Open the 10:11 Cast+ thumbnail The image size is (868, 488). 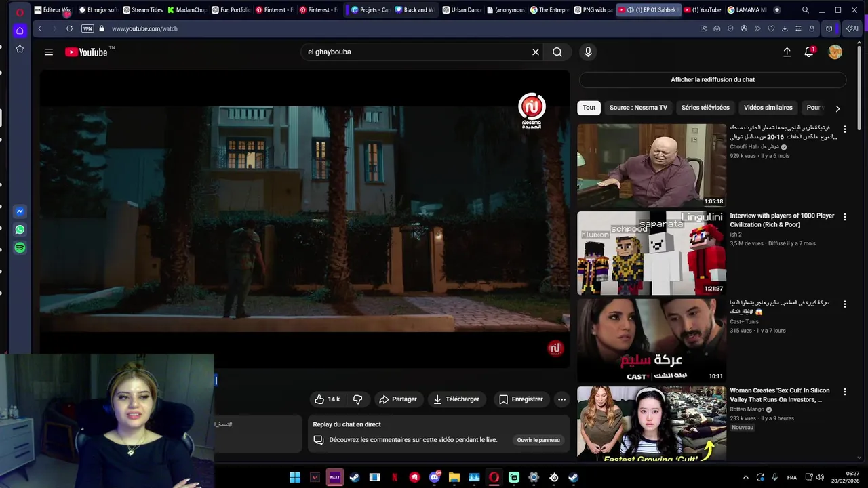click(x=652, y=340)
